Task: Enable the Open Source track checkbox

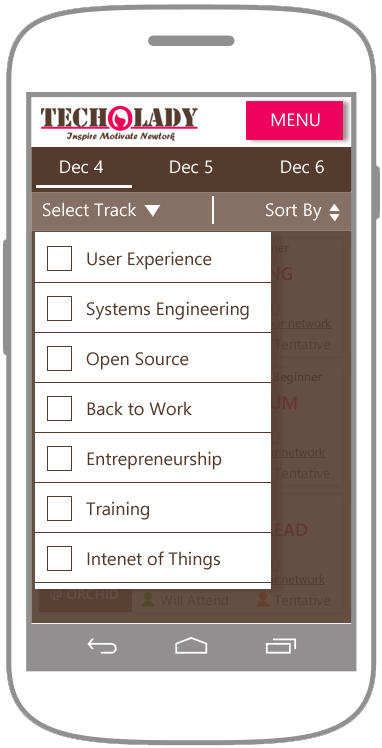Action: pos(60,358)
